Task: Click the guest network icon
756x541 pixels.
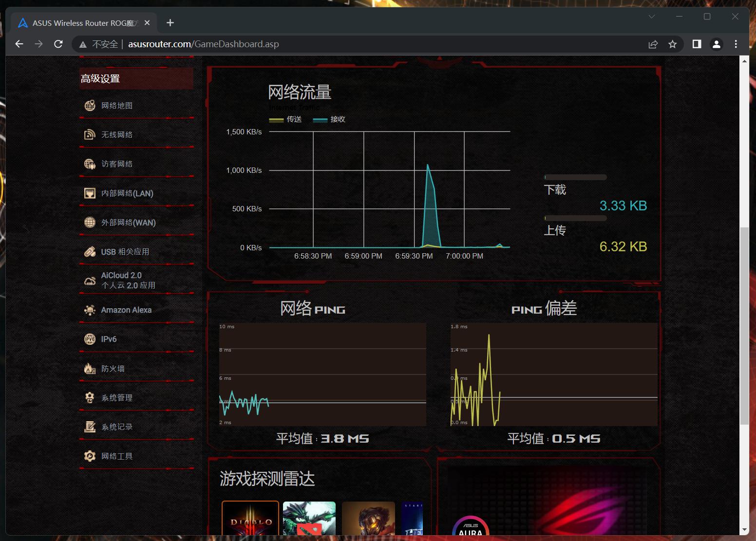Action: click(90, 164)
